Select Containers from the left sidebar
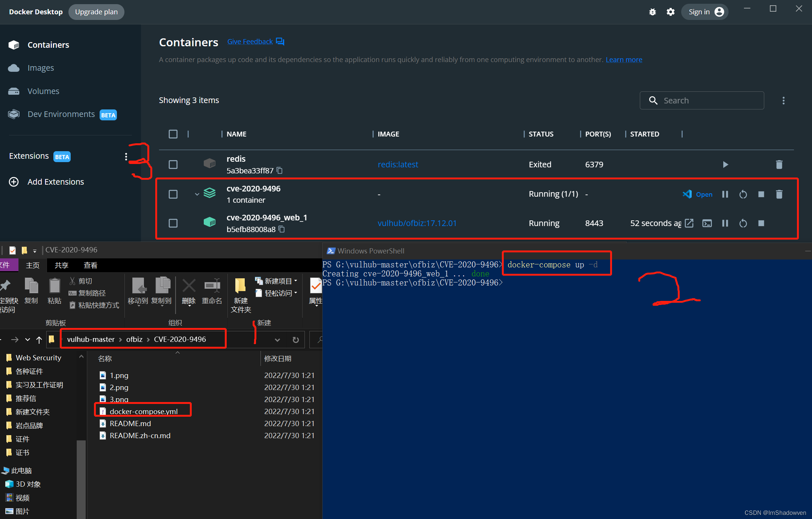 pos(48,44)
